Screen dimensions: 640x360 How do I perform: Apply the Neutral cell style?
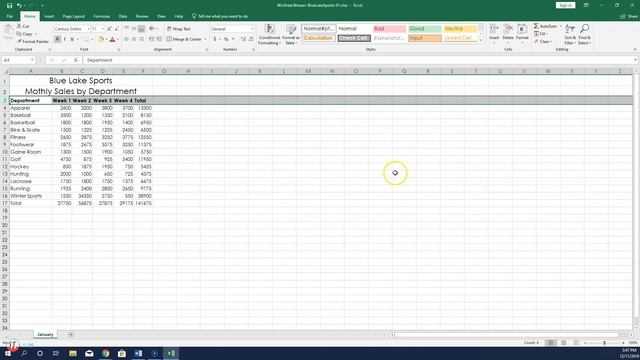(460, 29)
